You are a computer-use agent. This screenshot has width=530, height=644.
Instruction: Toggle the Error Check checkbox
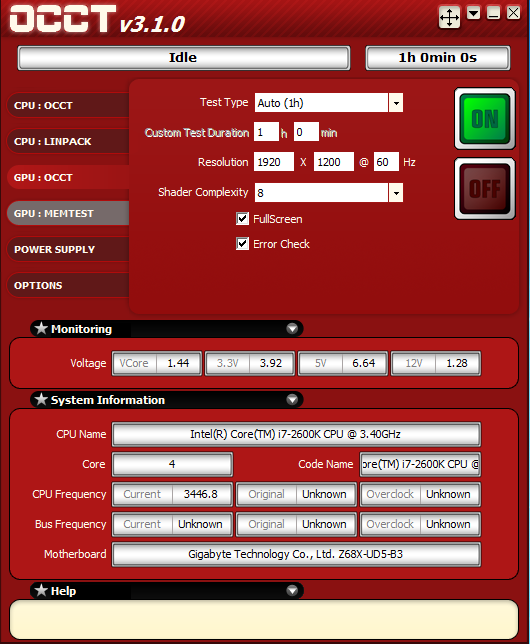point(242,244)
